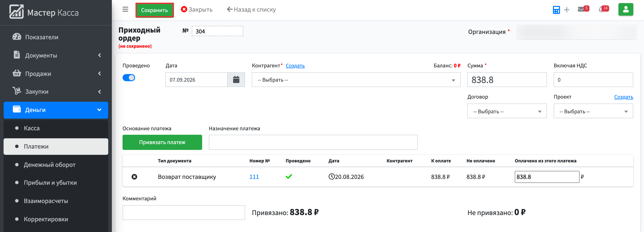Screen dimensions: 644x232
Task: Open the calculator icon in header
Action: (x=556, y=10)
